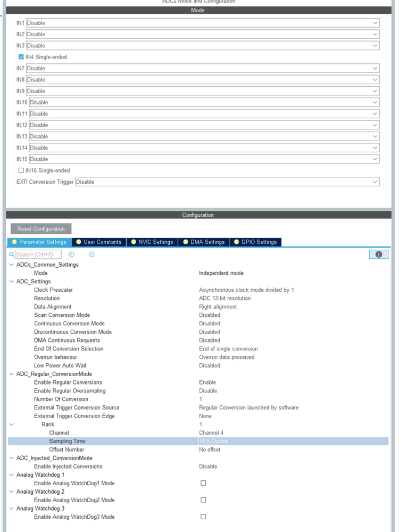Enable Analog WatchDog3 Mode checkbox
This screenshot has height=532, width=399.
[203, 517]
